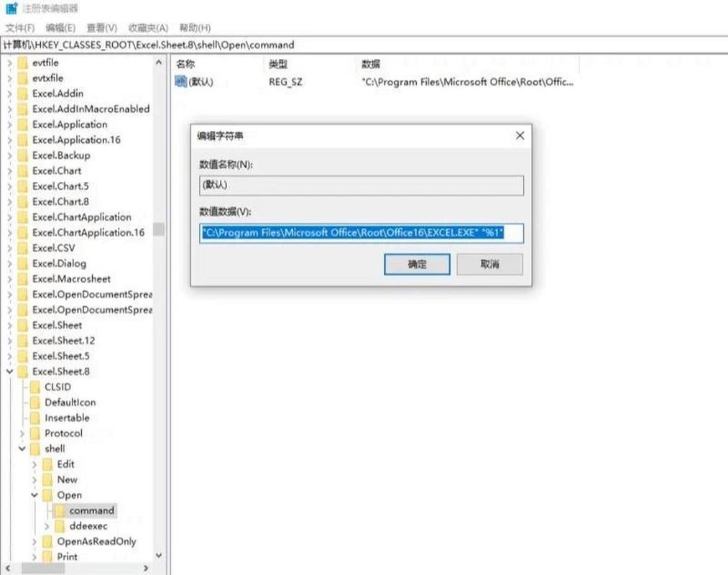Open the 查看(V) menu
Image resolution: width=728 pixels, height=575 pixels.
101,28
